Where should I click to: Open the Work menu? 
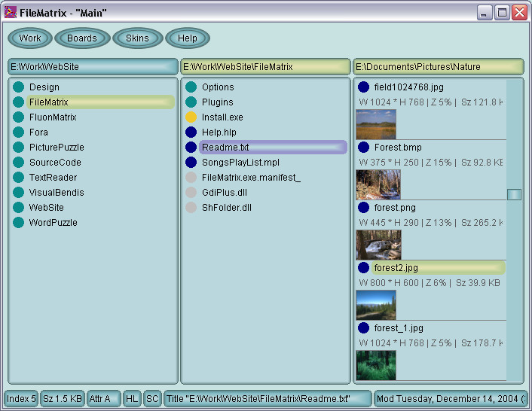pyautogui.click(x=30, y=38)
